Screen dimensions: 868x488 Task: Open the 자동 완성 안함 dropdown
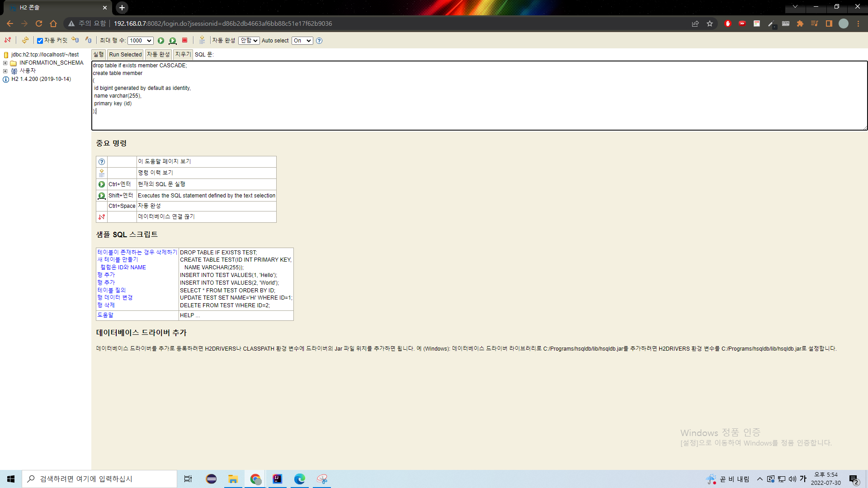point(249,41)
